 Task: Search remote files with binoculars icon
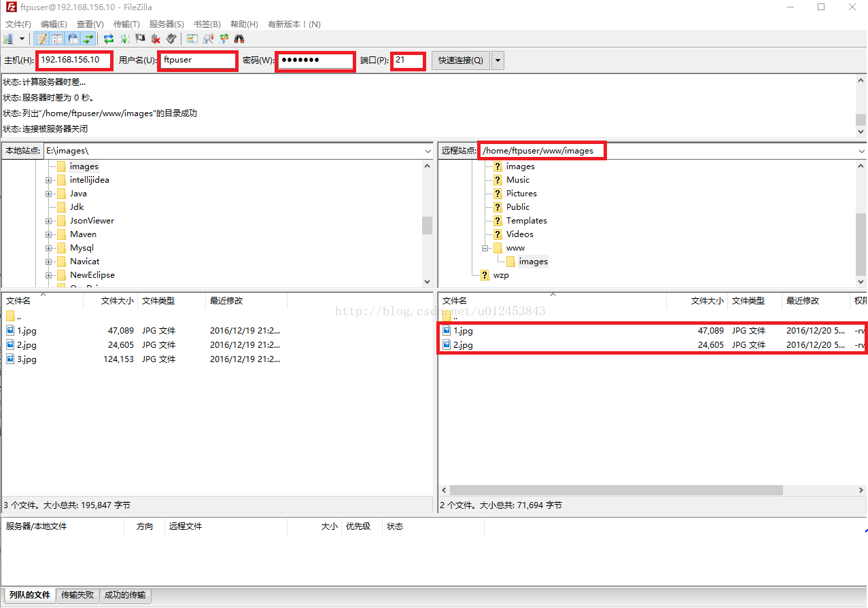coord(239,39)
